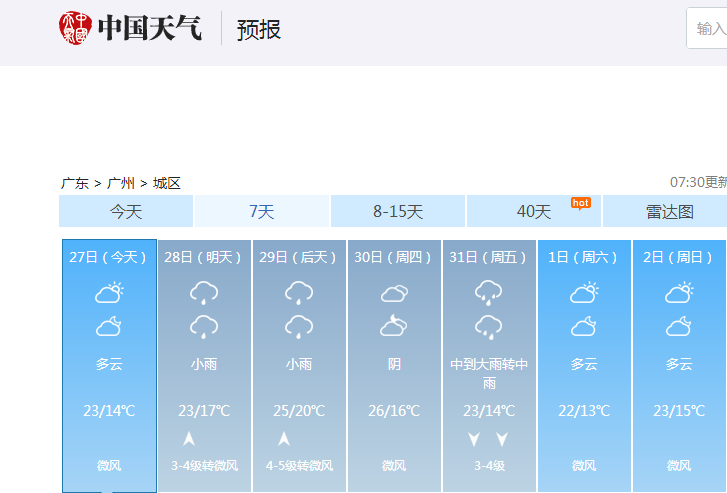
Task: Switch to the 今天 tab
Action: click(x=126, y=211)
